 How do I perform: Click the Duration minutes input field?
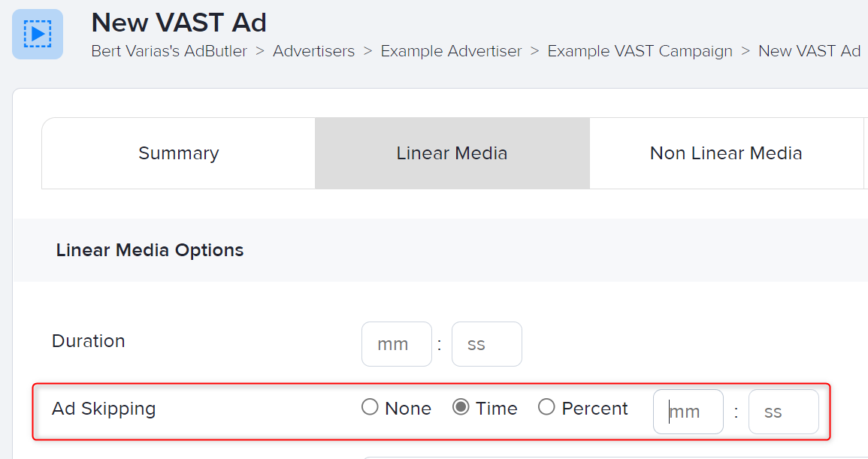(396, 343)
